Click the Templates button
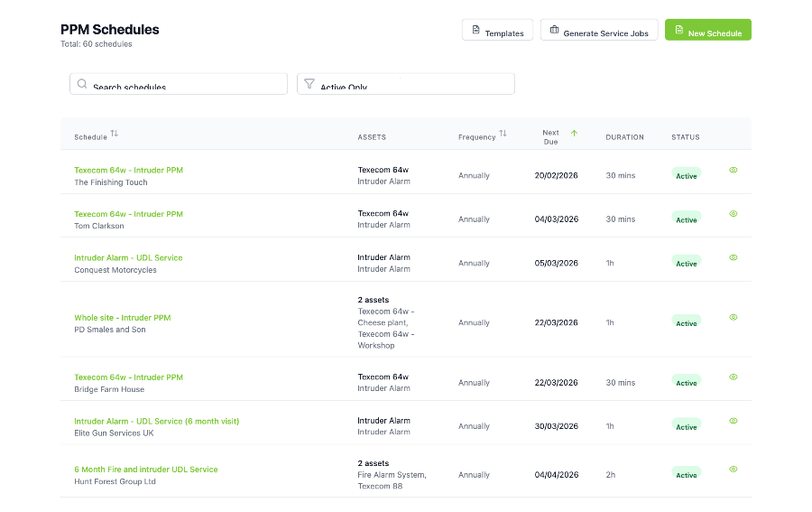The width and height of the screenshot is (812, 512). pyautogui.click(x=497, y=31)
